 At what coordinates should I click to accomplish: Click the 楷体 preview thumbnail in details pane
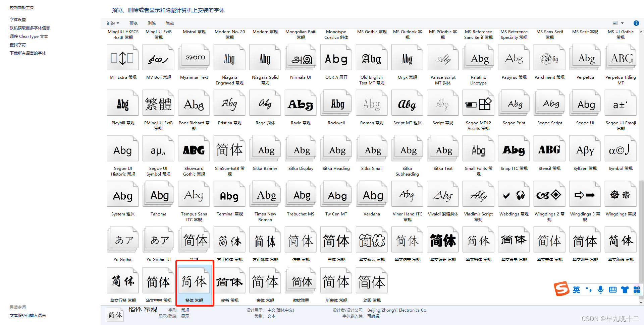(115, 315)
